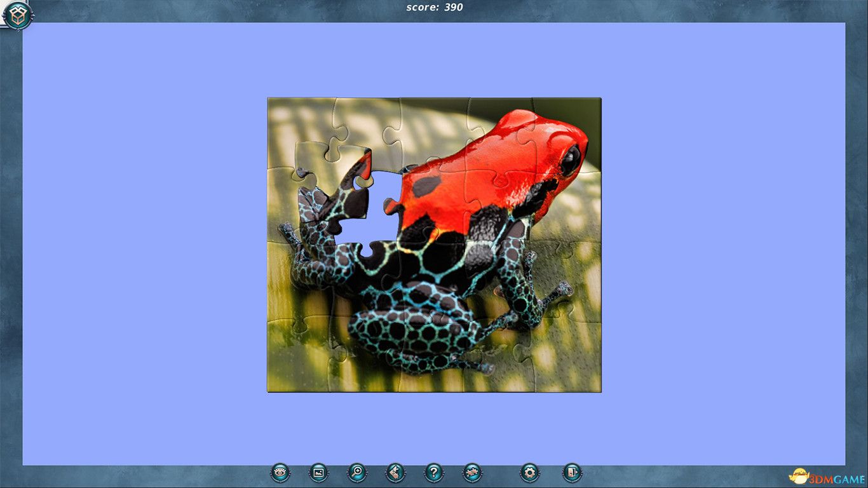Click the diamond-shaped puzzle pieces icon
The width and height of the screenshot is (868, 488).
point(395,472)
